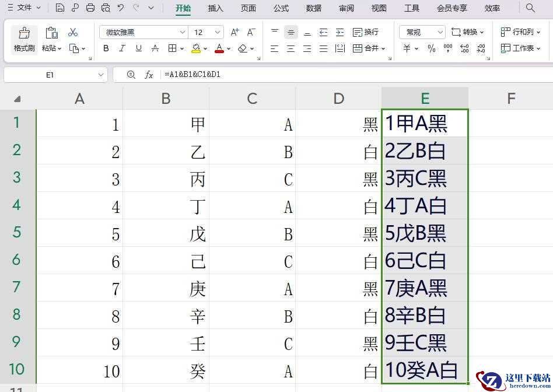Toggle Bold formatting
Viewport: 553px width, 392px height.
point(106,48)
